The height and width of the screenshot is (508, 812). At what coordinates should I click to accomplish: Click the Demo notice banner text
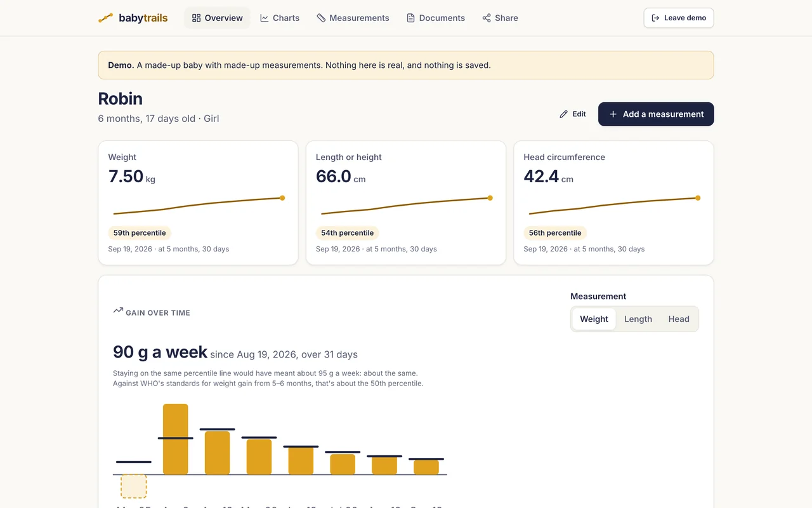[x=299, y=65]
